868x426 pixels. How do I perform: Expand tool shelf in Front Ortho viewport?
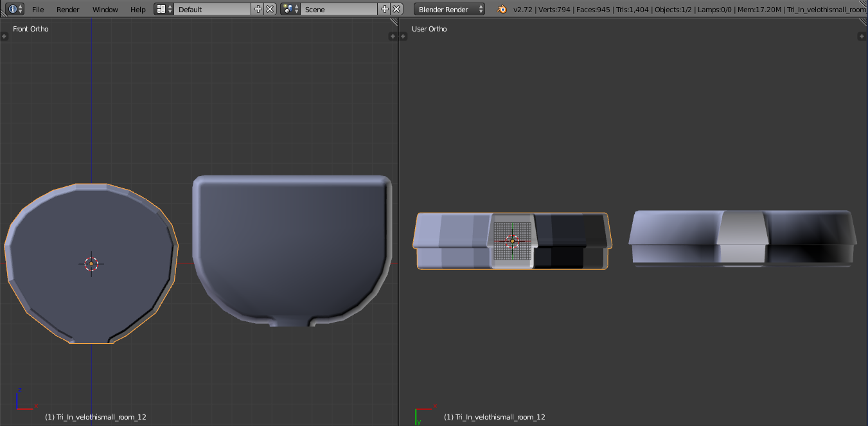[x=4, y=37]
